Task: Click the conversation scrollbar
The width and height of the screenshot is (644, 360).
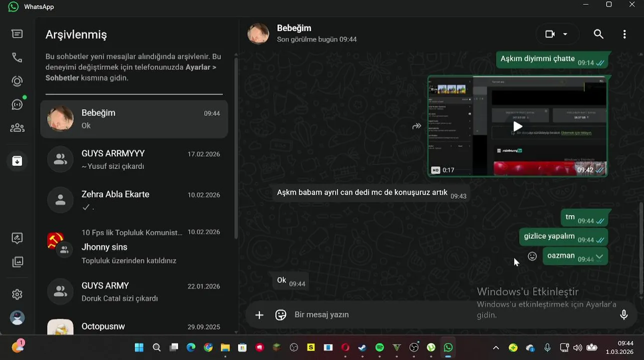Action: (641, 249)
